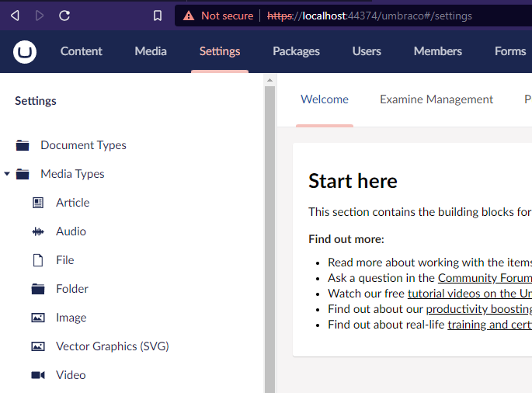Click the Audio waveform icon
Image resolution: width=532 pixels, height=393 pixels.
pos(38,231)
